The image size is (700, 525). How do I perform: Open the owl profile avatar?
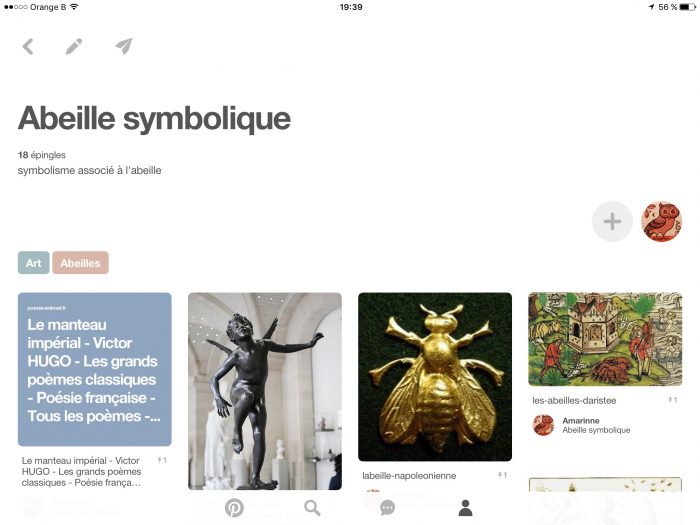pyautogui.click(x=662, y=221)
